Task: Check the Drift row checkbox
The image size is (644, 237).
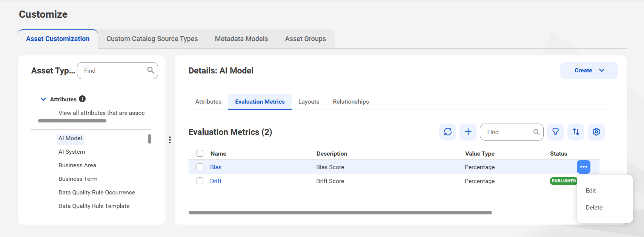Action: pyautogui.click(x=200, y=181)
